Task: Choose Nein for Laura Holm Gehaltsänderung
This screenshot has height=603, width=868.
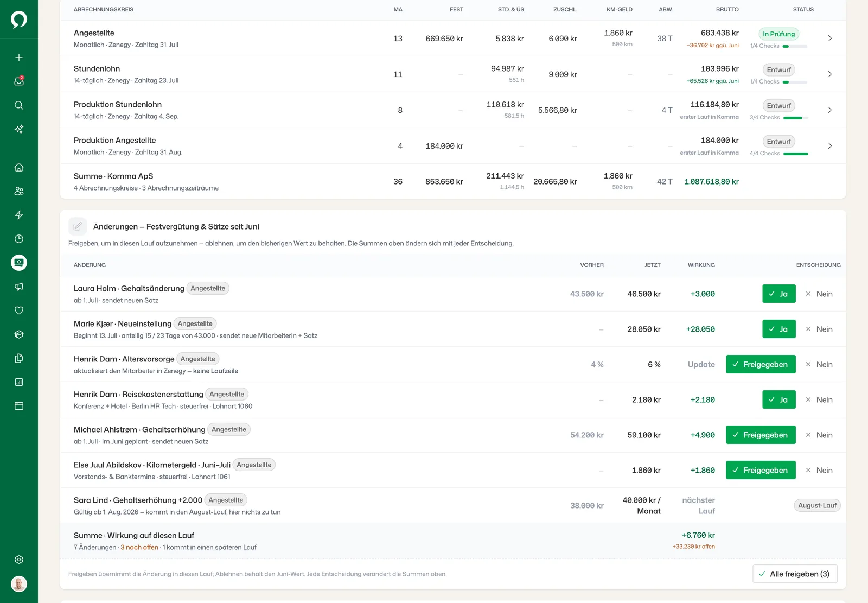Action: point(819,294)
